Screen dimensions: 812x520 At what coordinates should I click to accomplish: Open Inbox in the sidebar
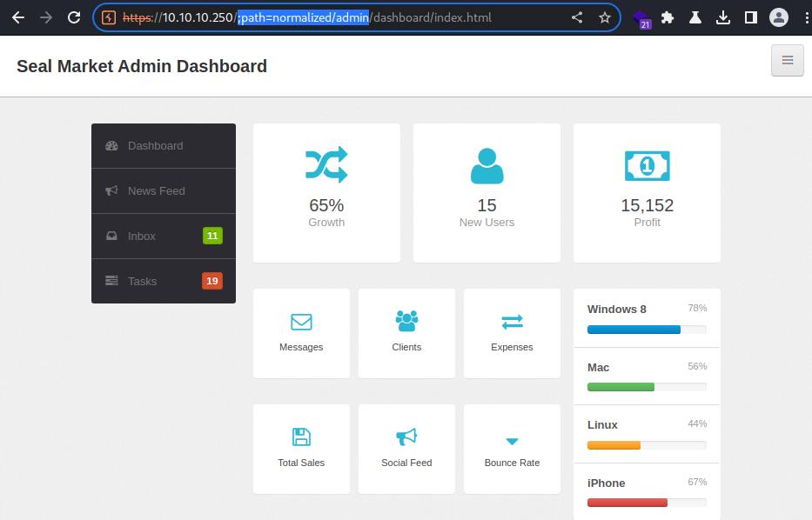164,236
